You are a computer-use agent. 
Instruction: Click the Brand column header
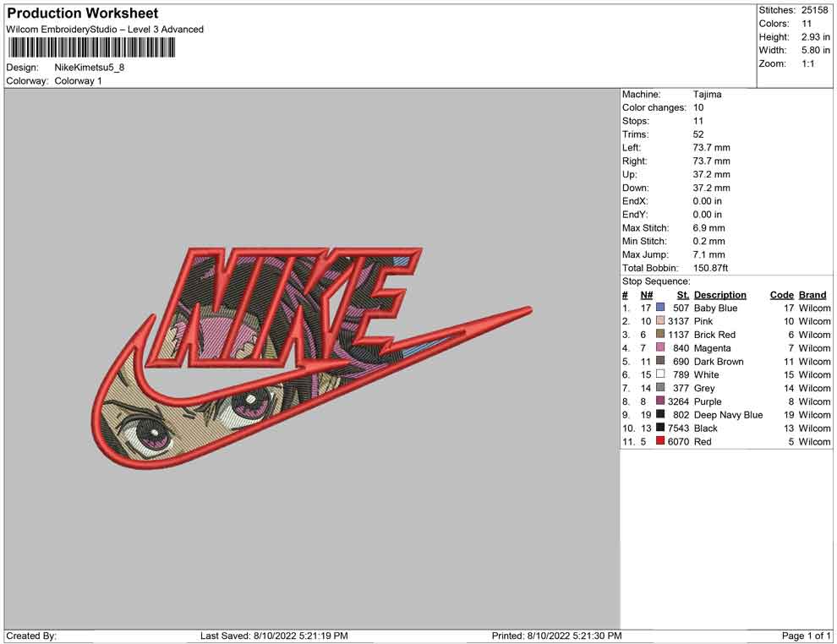coord(812,295)
